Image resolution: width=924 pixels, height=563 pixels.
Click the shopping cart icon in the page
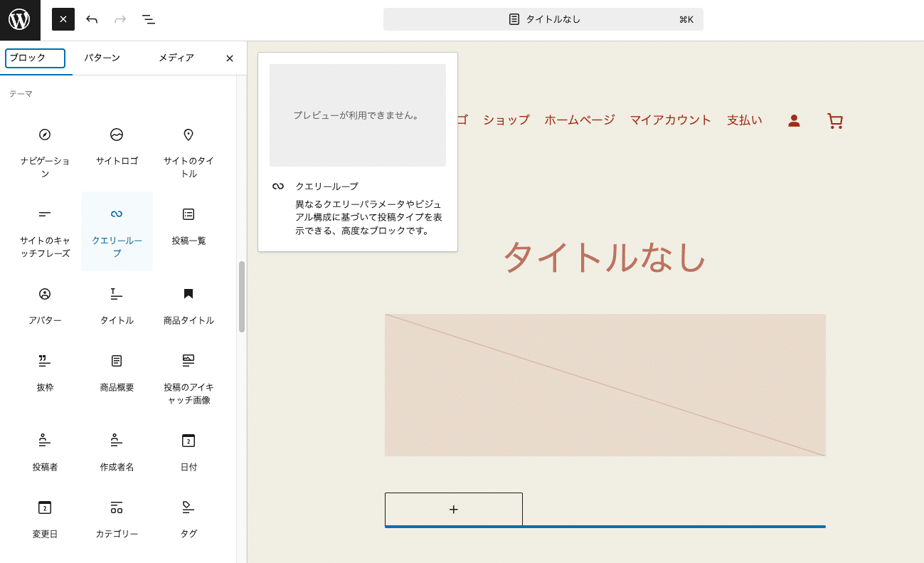point(834,120)
